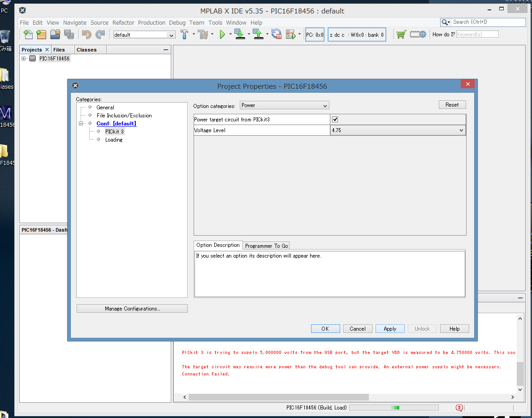Click the Undo arrow icon

click(x=87, y=34)
